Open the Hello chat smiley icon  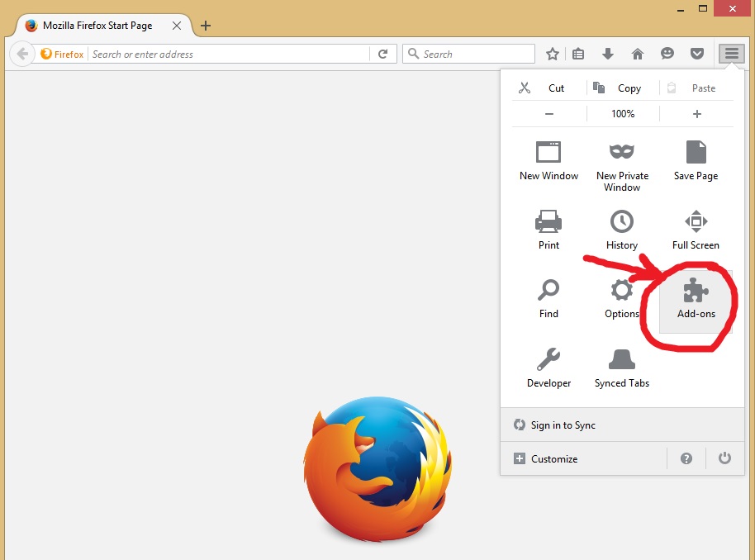(667, 54)
